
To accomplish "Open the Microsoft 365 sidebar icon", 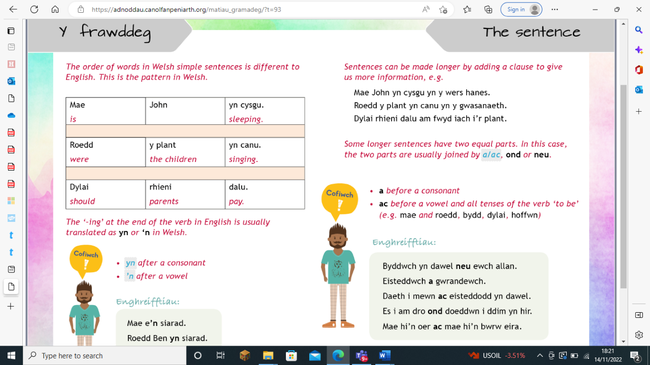I will coord(639,70).
